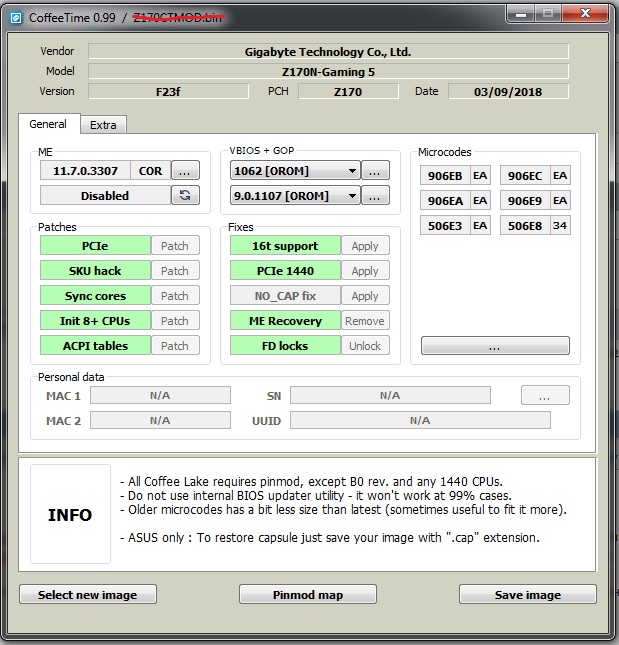Select microcode 506E8 entry
The width and height of the screenshot is (619, 645).
coord(525,225)
